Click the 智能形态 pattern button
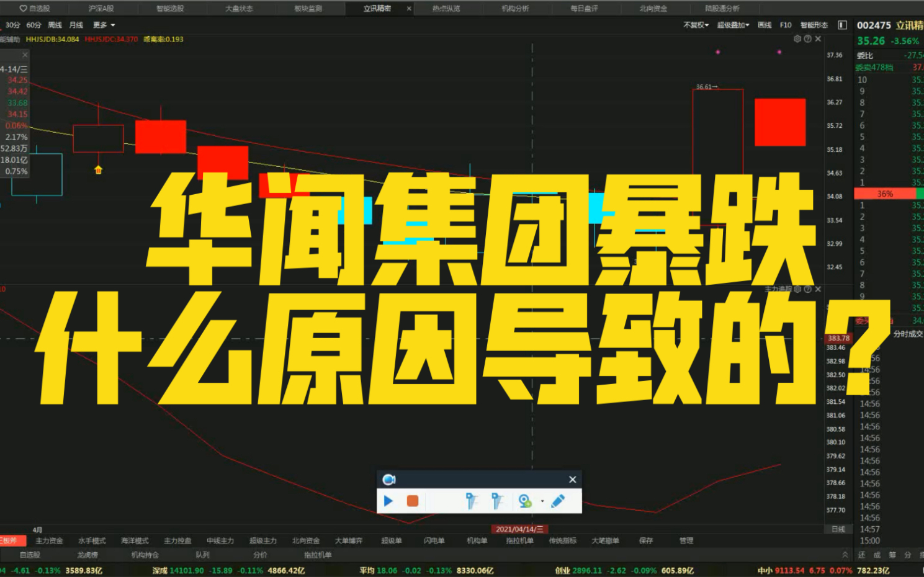The height and width of the screenshot is (577, 924). pos(814,25)
